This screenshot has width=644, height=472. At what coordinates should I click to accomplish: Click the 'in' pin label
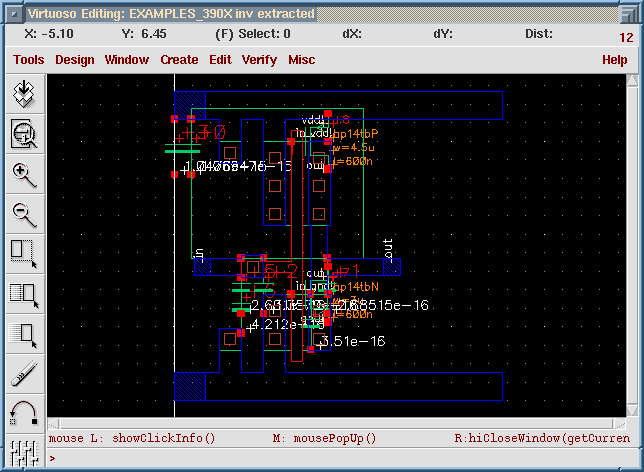click(200, 255)
